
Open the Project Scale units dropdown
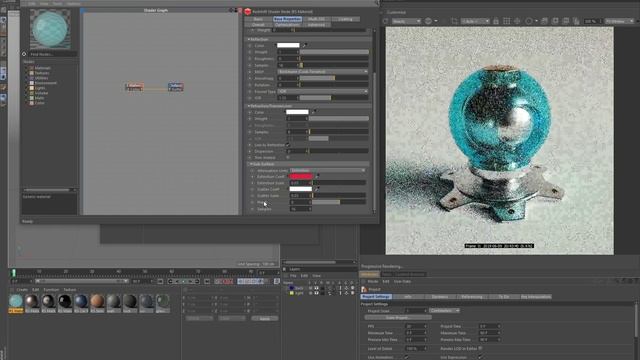pos(444,311)
